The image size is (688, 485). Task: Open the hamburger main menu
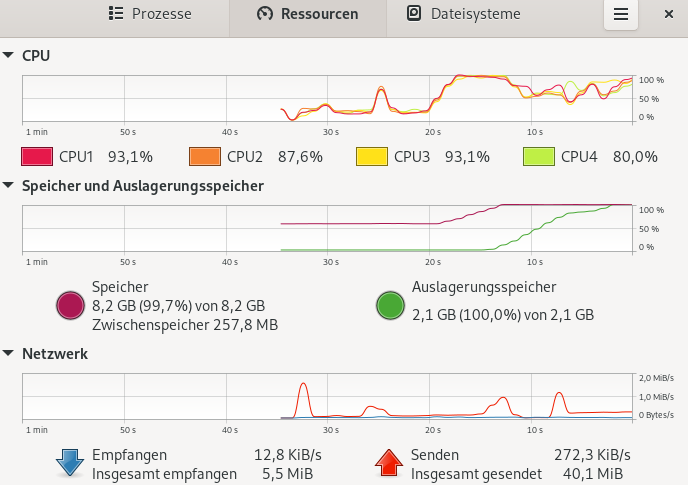(x=621, y=14)
